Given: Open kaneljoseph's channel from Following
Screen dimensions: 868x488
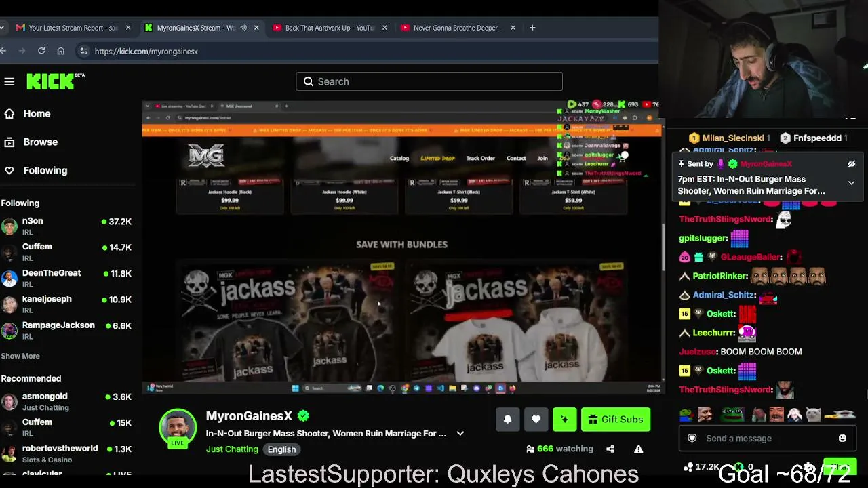Looking at the screenshot, I should 66,304.
